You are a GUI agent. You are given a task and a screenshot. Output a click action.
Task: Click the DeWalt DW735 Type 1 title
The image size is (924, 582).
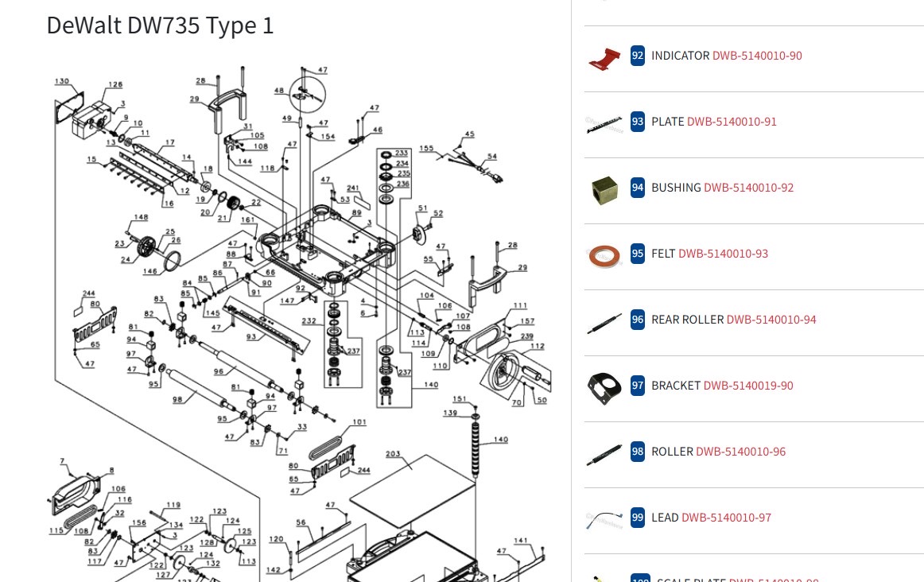(x=159, y=25)
